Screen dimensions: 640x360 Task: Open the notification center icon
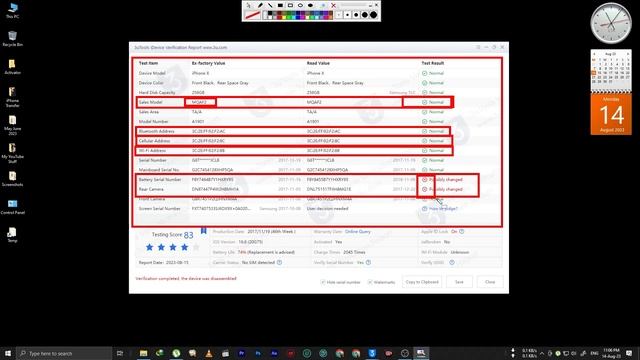(x=629, y=353)
